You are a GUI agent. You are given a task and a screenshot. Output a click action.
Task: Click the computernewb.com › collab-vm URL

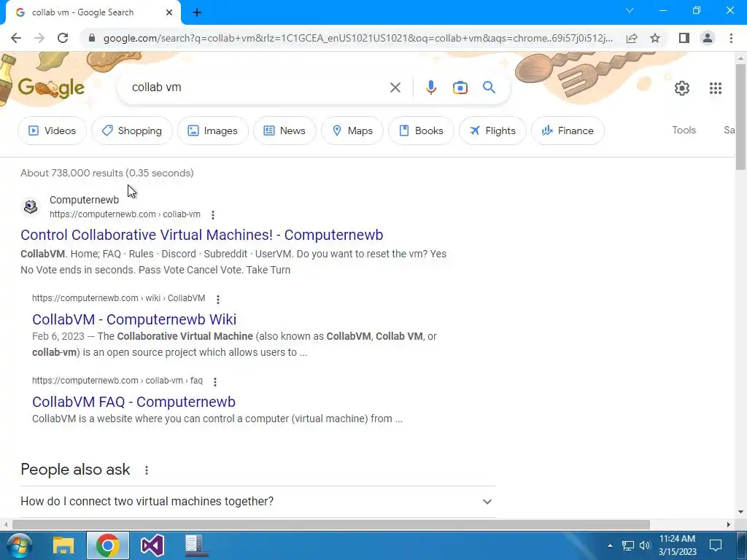coord(125,214)
